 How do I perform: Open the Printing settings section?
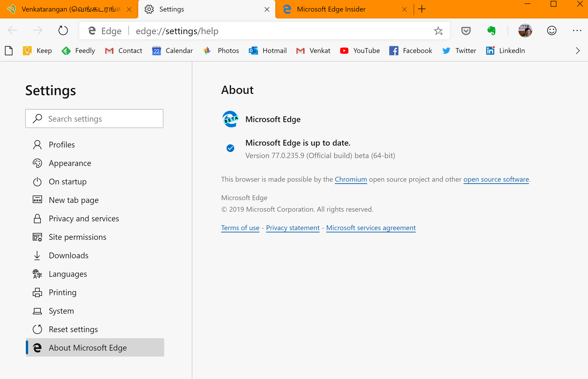(x=62, y=292)
